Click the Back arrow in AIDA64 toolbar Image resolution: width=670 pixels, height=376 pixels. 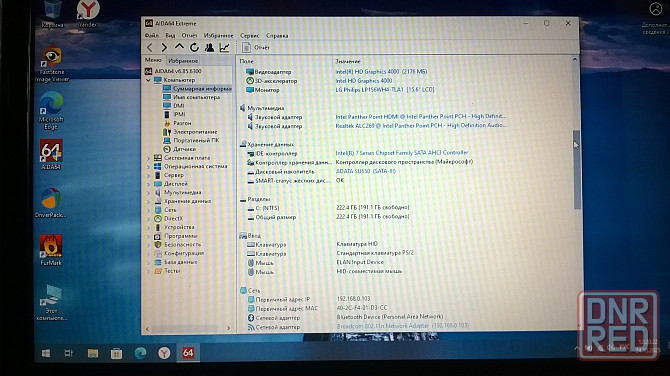point(150,47)
